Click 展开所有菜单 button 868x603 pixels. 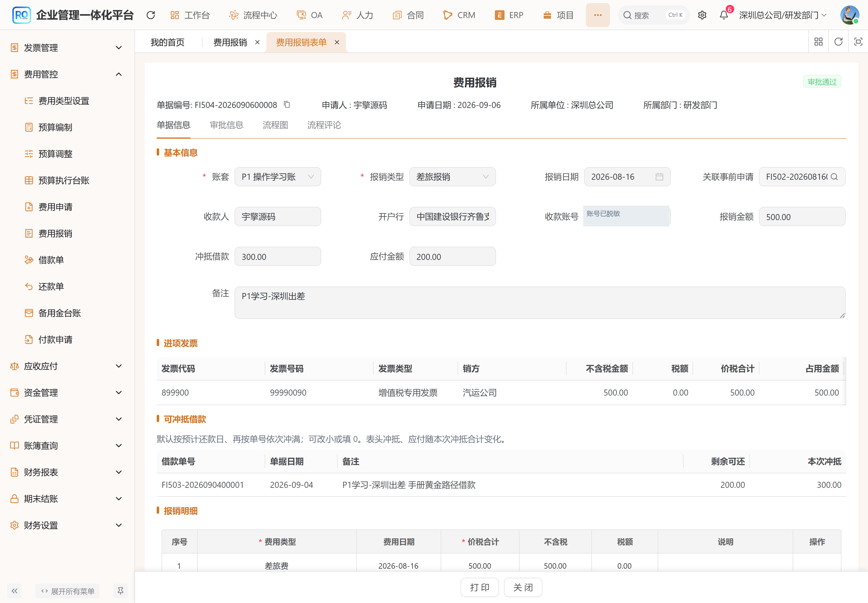point(68,591)
